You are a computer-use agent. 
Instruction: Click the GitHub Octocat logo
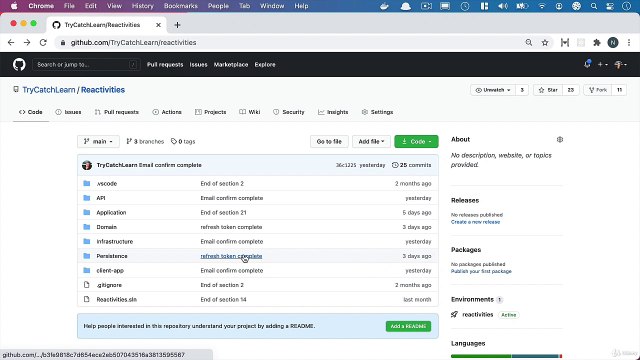pos(19,64)
